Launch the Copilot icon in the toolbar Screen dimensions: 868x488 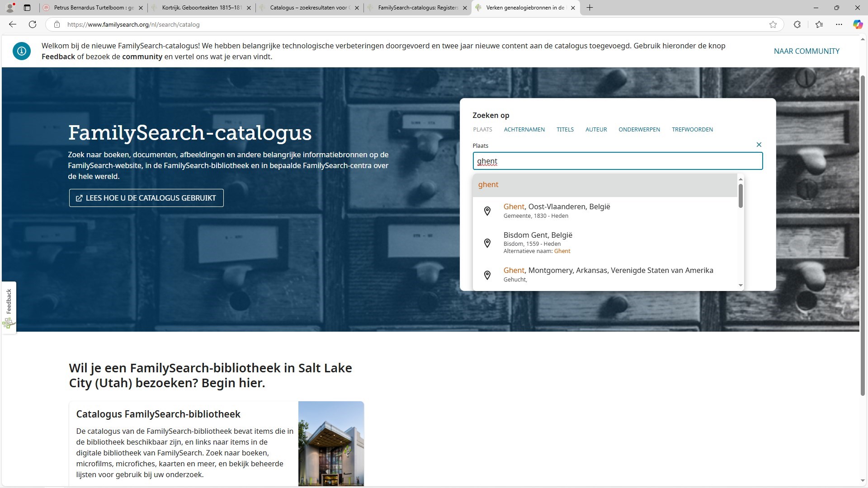point(858,24)
